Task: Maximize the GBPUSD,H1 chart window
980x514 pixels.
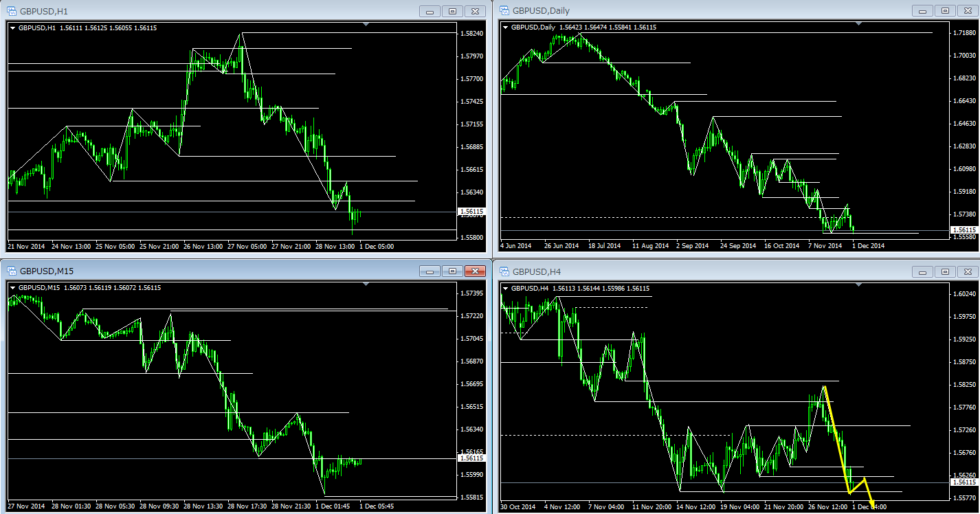Action: (452, 11)
